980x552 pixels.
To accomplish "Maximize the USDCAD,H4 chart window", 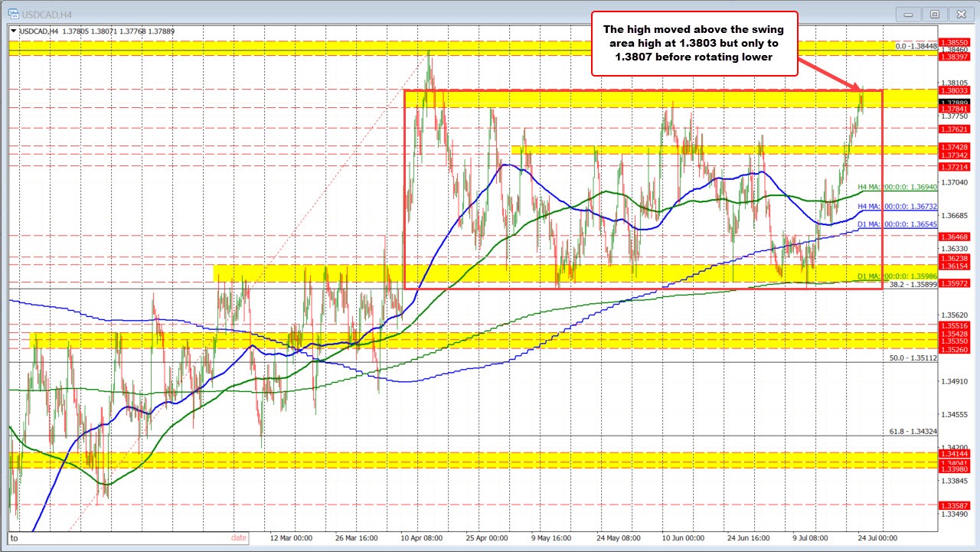I will click(935, 14).
